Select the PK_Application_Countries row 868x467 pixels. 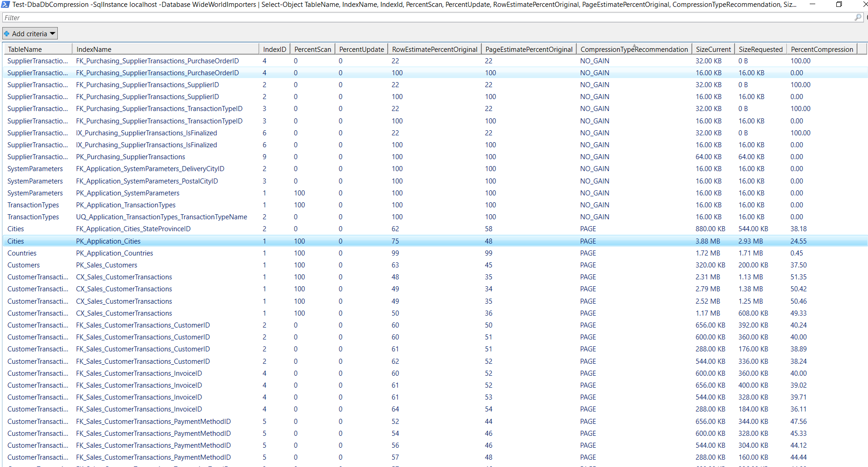click(184, 253)
